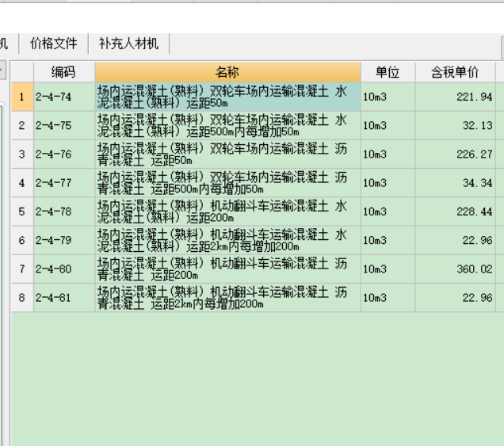This screenshot has height=446, width=504.
Task: Select row number 3 header
Action: click(x=22, y=154)
